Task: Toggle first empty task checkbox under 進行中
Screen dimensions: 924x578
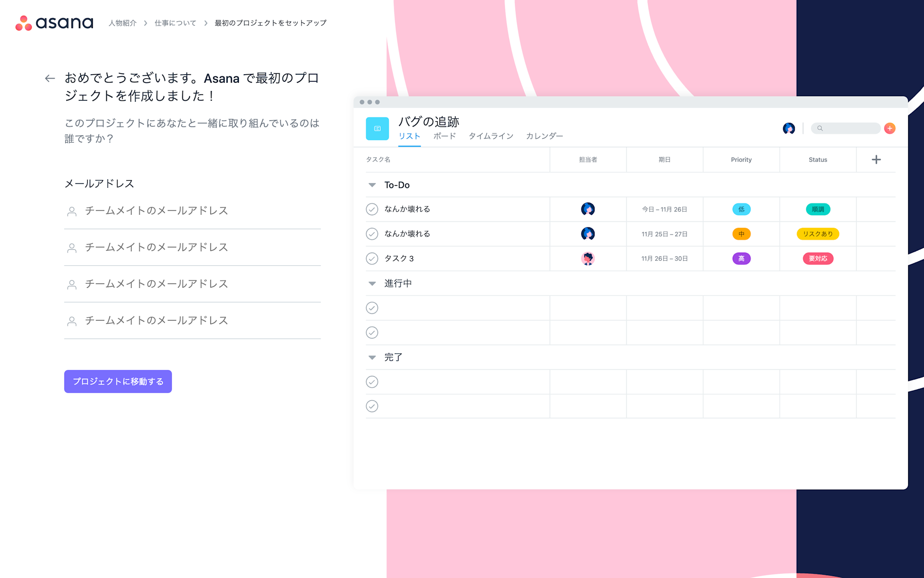Action: (x=372, y=308)
